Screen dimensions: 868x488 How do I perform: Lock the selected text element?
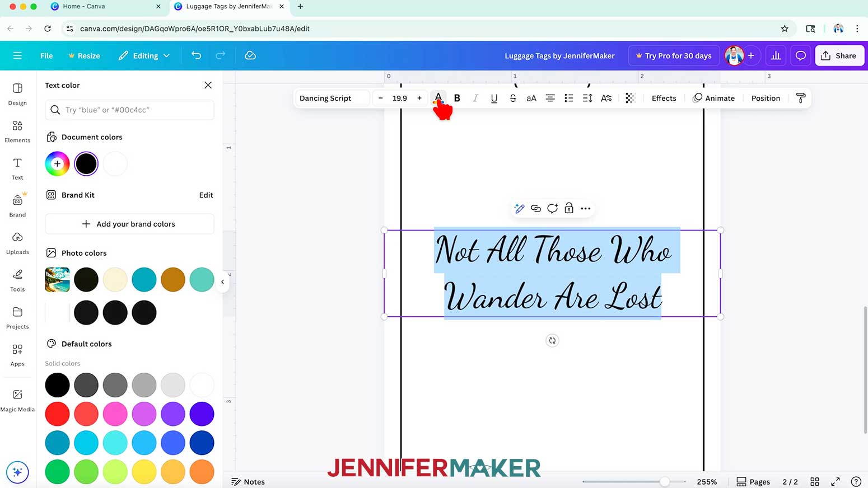pyautogui.click(x=569, y=208)
